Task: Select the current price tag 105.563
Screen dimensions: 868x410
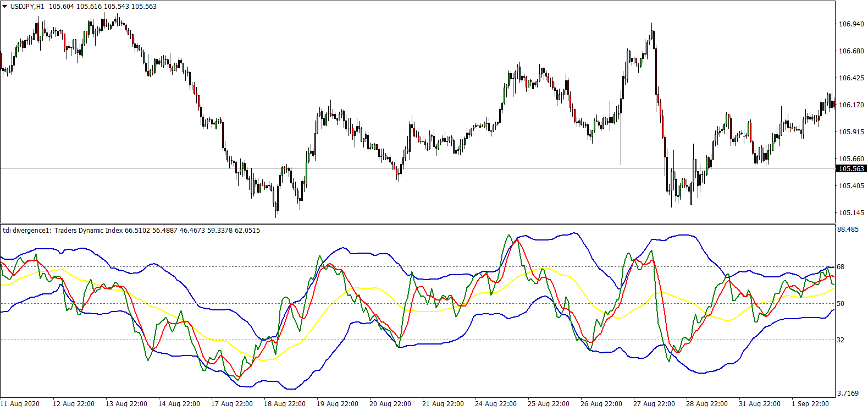Action: [x=851, y=169]
